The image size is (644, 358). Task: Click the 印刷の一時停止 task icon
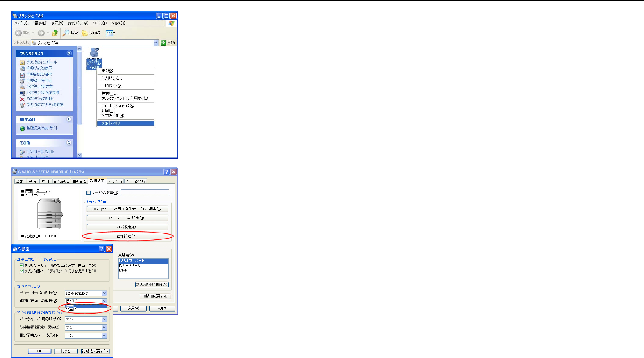tap(23, 81)
